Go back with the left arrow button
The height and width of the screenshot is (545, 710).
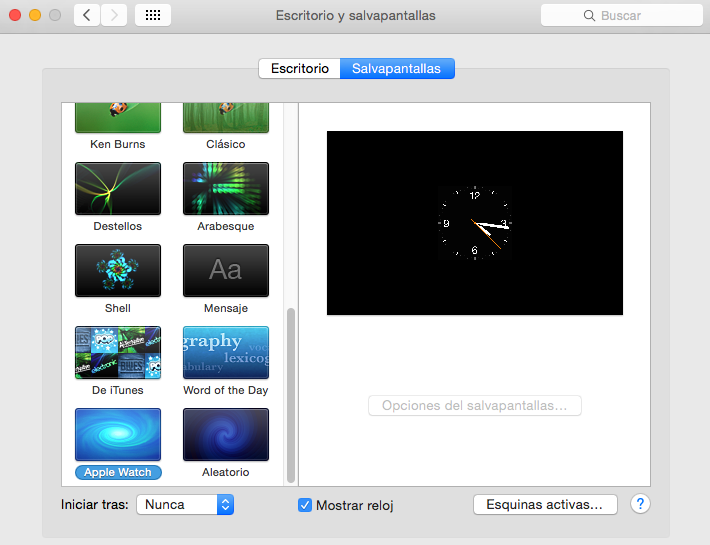87,15
